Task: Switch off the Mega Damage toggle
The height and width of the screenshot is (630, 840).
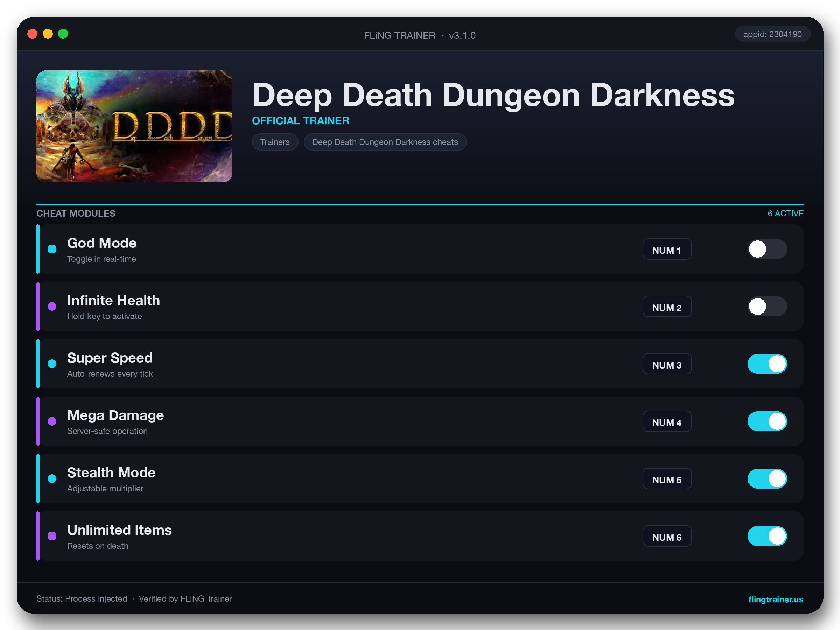Action: (x=767, y=421)
